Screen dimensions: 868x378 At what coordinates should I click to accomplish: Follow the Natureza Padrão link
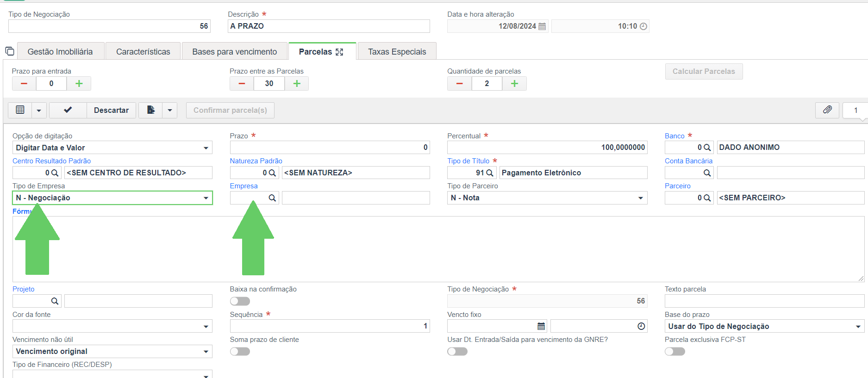(256, 161)
